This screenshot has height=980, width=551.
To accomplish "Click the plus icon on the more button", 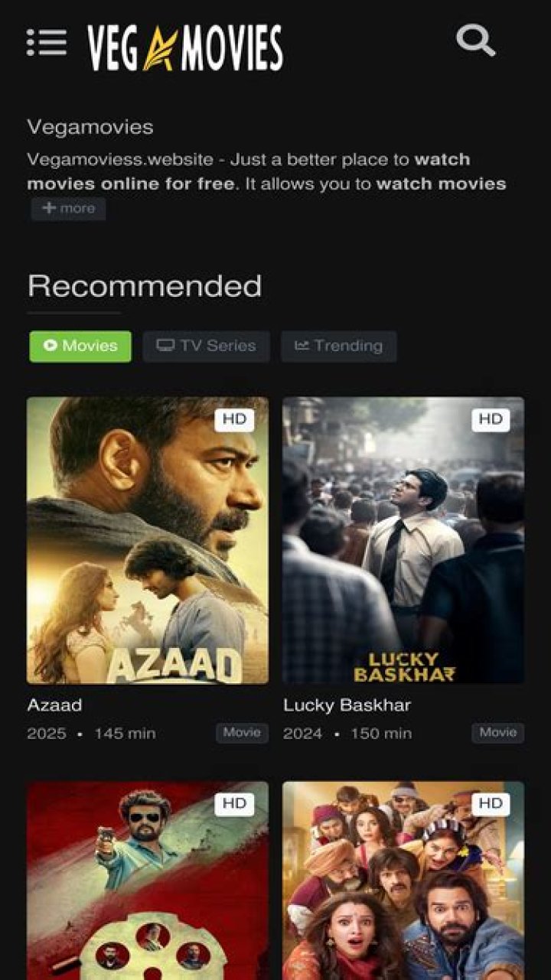I will pos(47,207).
